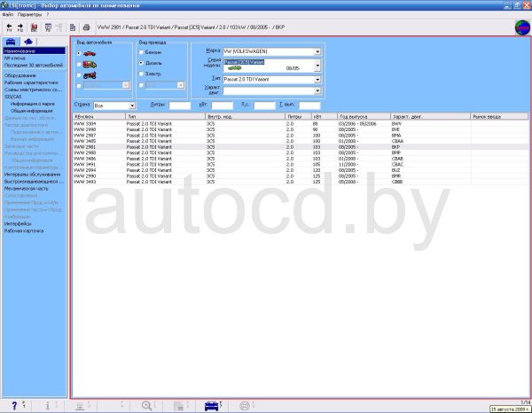The height and width of the screenshot is (413, 532).
Task: Open the Тип dropdown showing Passat 2.0 TDI Variant
Action: tap(317, 80)
